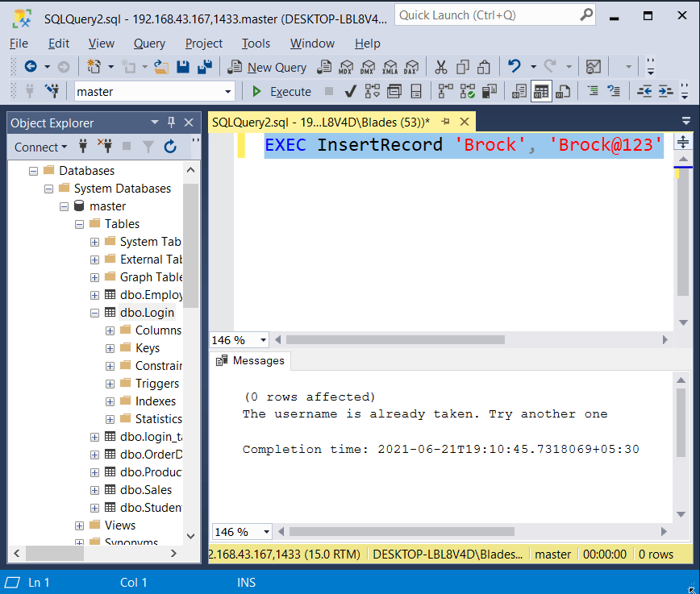The width and height of the screenshot is (700, 594).
Task: Open the Connect dropdown in Object Explorer
Action: 40,147
